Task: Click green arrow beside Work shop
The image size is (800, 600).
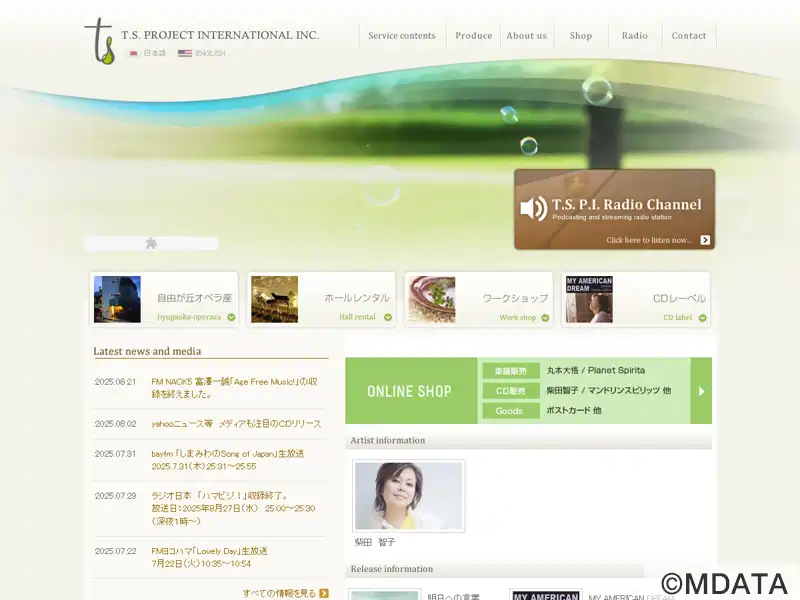Action: (546, 317)
